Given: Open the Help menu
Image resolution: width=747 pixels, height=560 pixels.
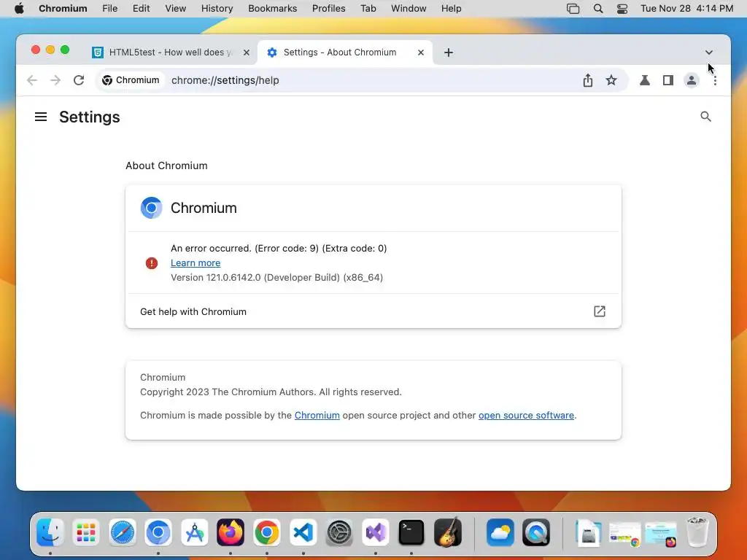Looking at the screenshot, I should coord(451,9).
